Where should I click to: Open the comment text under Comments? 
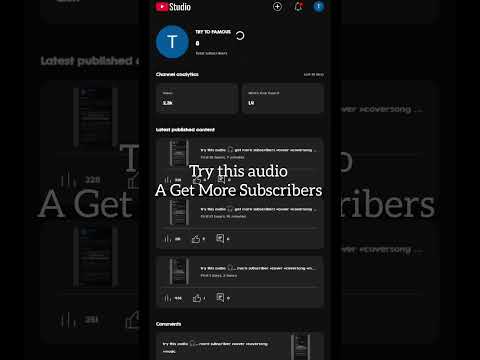215,347
